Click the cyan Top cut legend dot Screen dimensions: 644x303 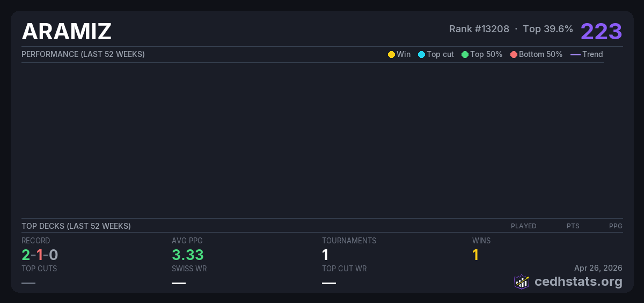coord(421,54)
